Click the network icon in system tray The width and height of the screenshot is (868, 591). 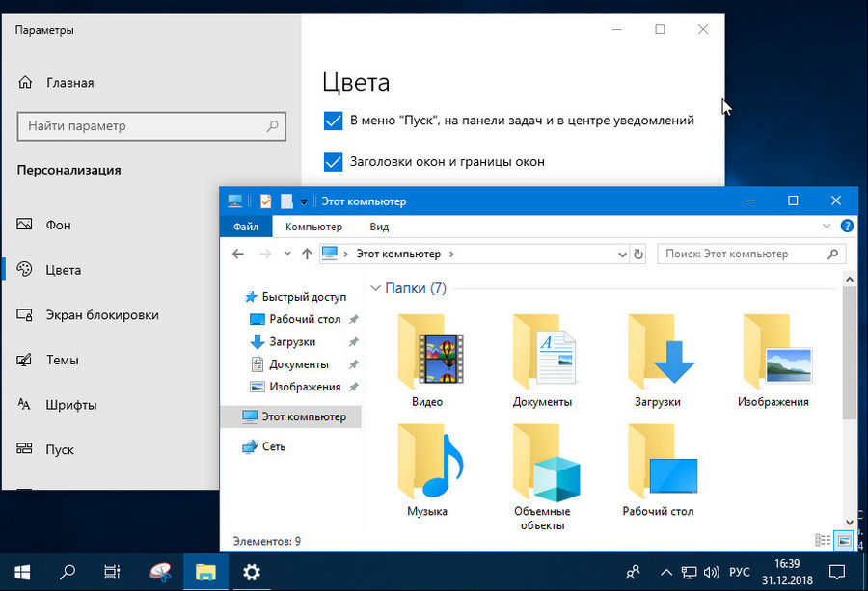point(690,572)
